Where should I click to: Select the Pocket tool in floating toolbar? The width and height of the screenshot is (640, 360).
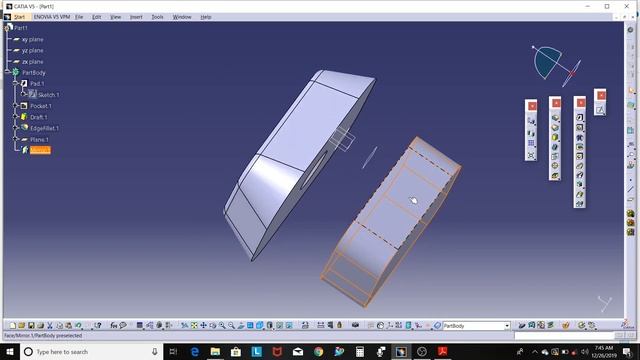[580, 128]
